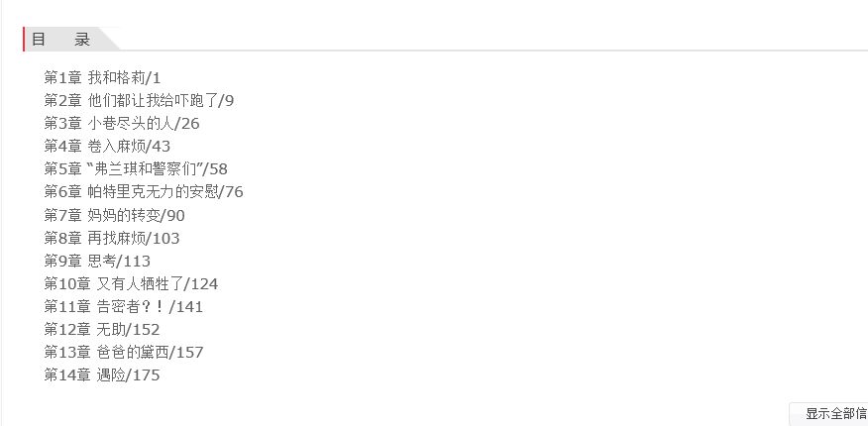Select 第2章 他们都让我给吓跑了/9 line
This screenshot has width=868, height=426.
(139, 101)
